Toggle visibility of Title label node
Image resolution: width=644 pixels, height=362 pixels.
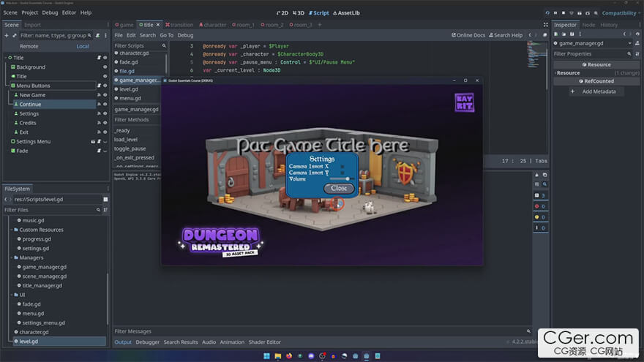click(105, 76)
